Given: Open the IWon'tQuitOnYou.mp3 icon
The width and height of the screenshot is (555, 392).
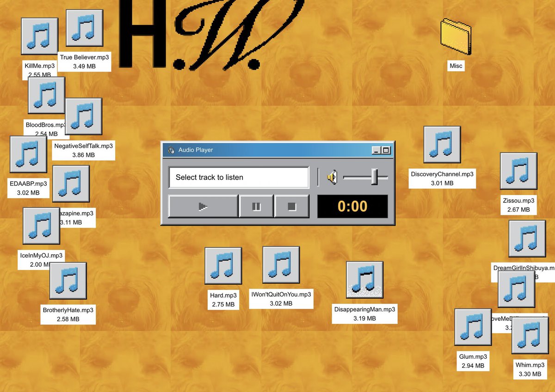Looking at the screenshot, I should coord(281,264).
